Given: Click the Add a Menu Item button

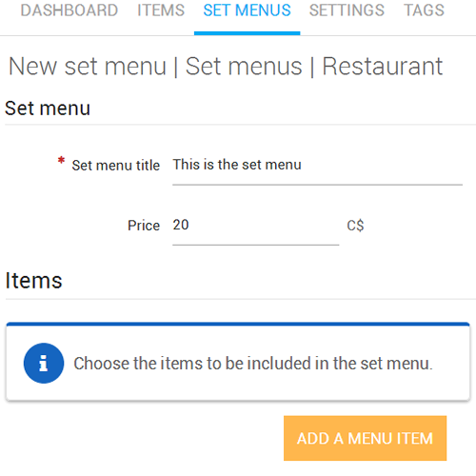Looking at the screenshot, I should tap(365, 438).
